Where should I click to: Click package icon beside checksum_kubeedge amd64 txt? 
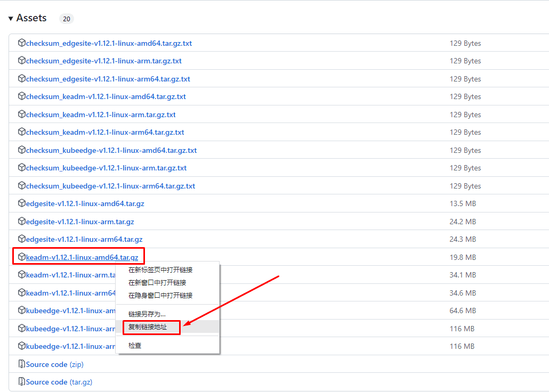(x=22, y=150)
